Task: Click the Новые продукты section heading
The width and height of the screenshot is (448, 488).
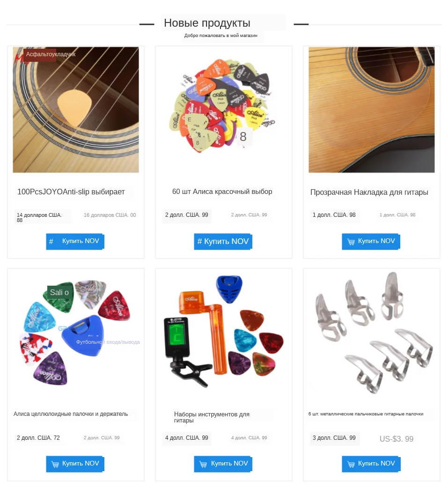Action: (207, 23)
